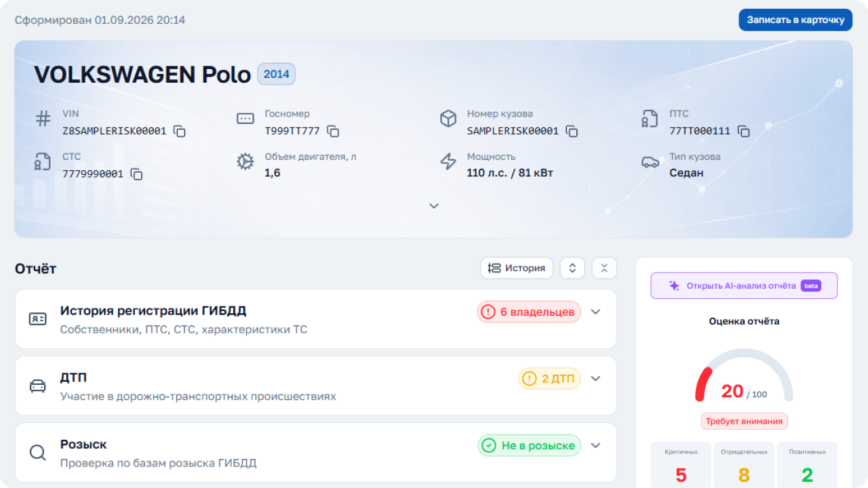This screenshot has height=488, width=868.
Task: Click the Госномер plate icon
Action: point(245,119)
